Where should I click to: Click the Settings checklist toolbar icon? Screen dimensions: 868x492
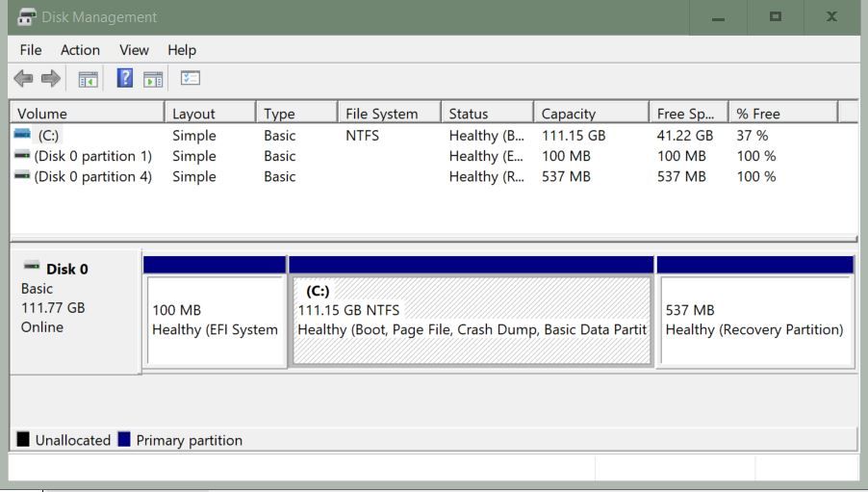[x=190, y=79]
